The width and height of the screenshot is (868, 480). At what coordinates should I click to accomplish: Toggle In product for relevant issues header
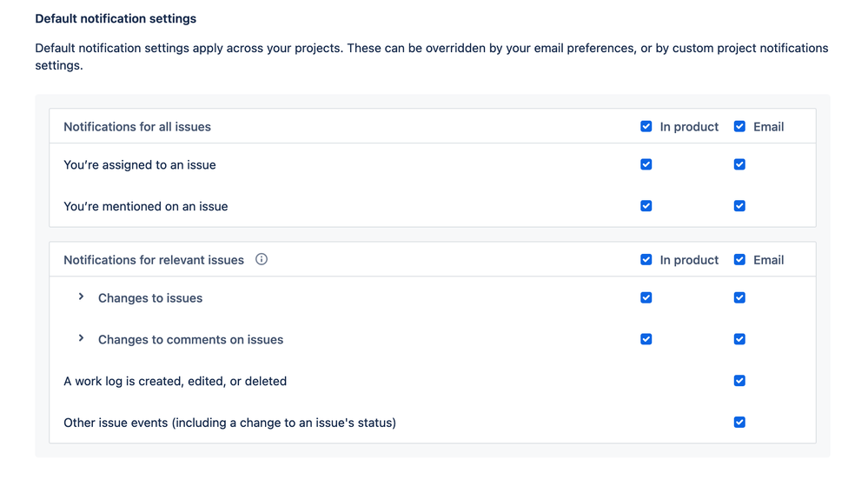pyautogui.click(x=646, y=259)
